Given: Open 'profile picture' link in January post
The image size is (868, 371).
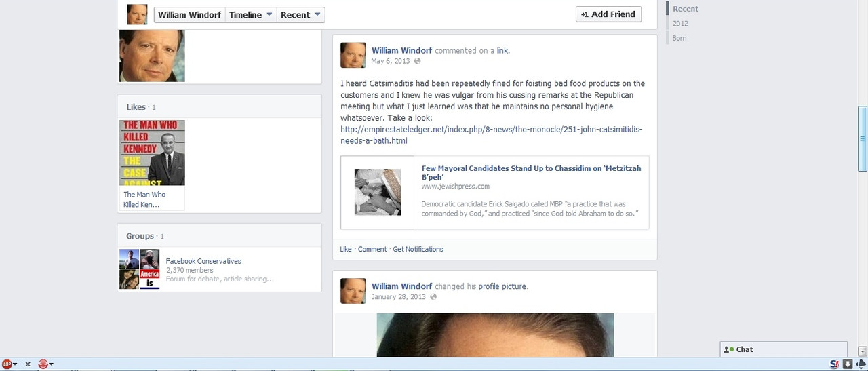Looking at the screenshot, I should [x=502, y=286].
